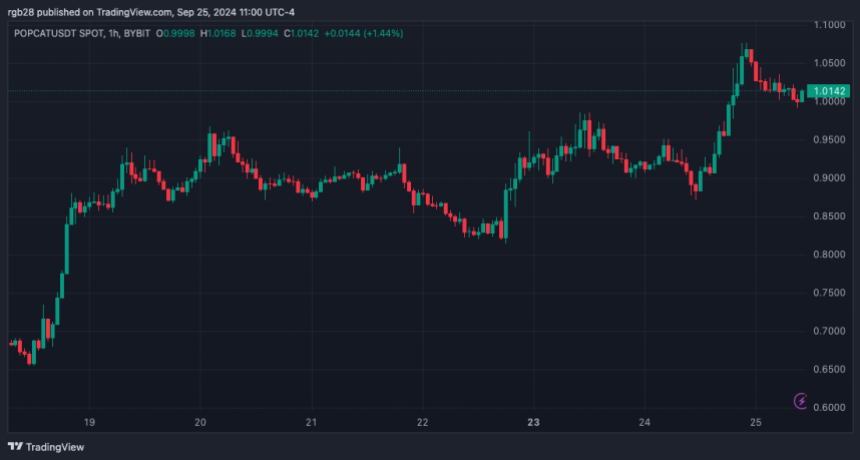860x460 pixels.
Task: Click date 19 on the time axis
Action: (x=89, y=422)
